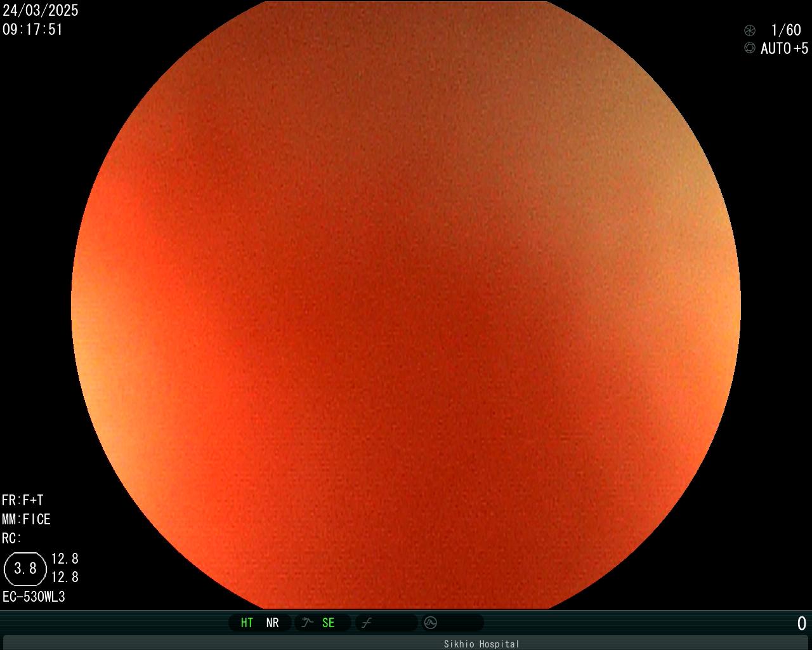
Task: Click the date 24/03/2025
Action: coord(41,10)
